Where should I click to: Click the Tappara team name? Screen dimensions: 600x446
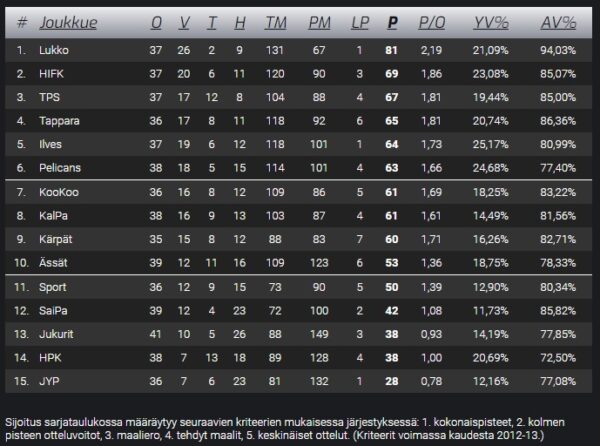click(x=60, y=120)
